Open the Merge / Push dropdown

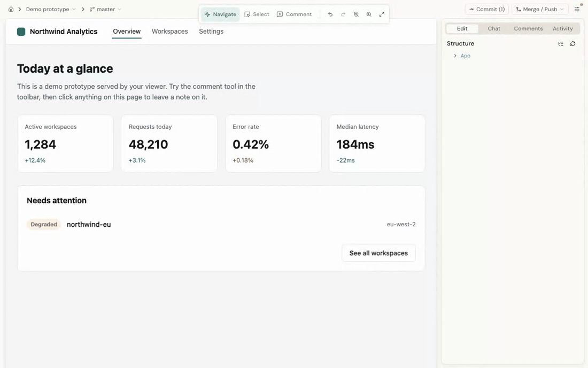point(540,10)
